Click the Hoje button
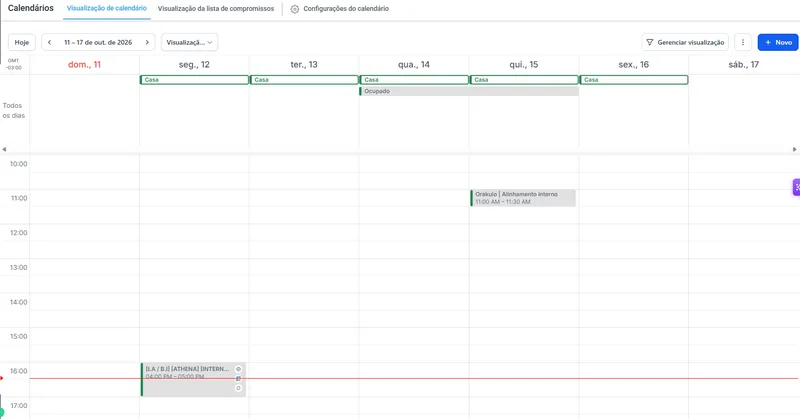This screenshot has height=419, width=800. [x=22, y=42]
